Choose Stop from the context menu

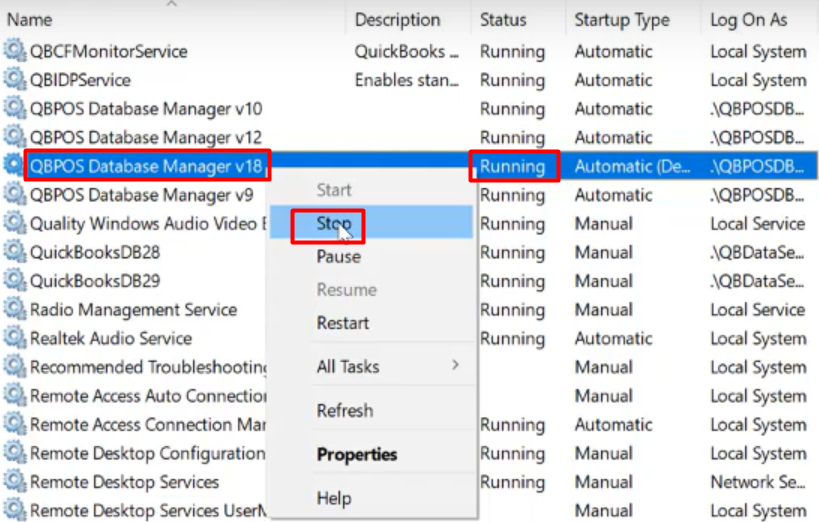click(371, 223)
